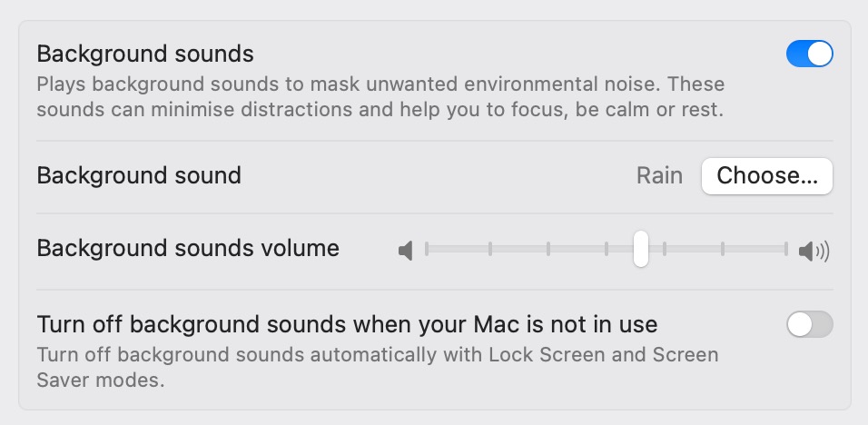The width and height of the screenshot is (868, 425).
Task: Click the current sound name Rain
Action: [659, 175]
